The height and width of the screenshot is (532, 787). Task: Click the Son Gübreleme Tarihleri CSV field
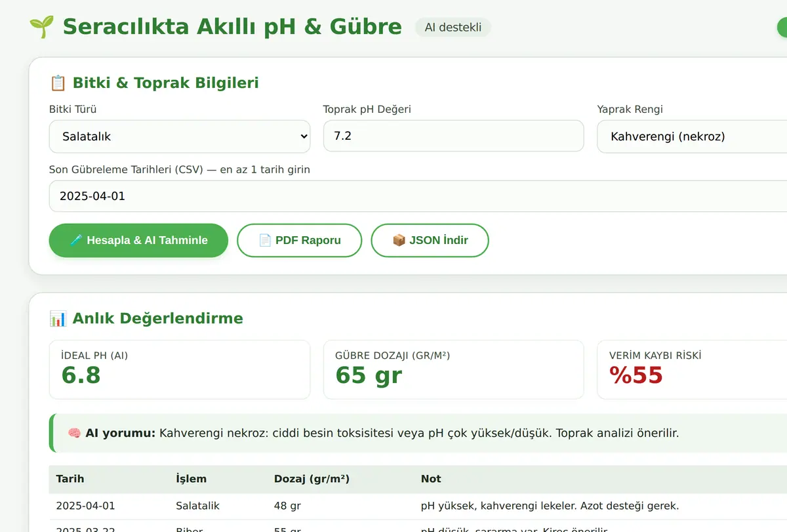click(418, 196)
